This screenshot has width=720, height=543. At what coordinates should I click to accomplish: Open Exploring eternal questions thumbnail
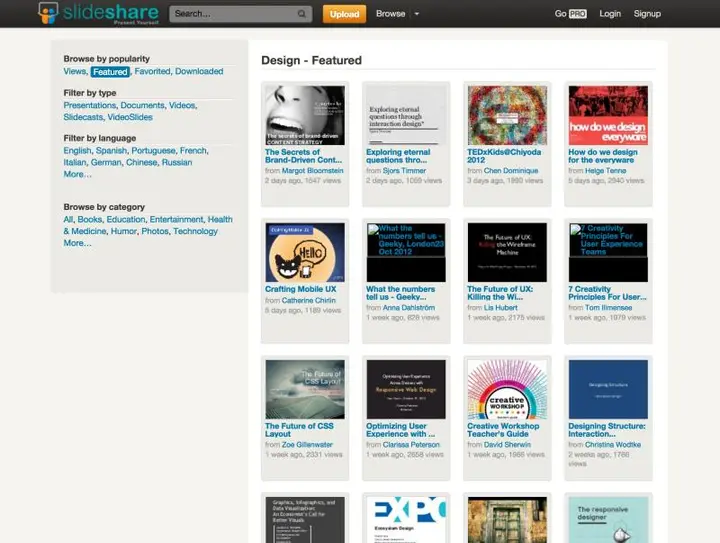[x=406, y=115]
